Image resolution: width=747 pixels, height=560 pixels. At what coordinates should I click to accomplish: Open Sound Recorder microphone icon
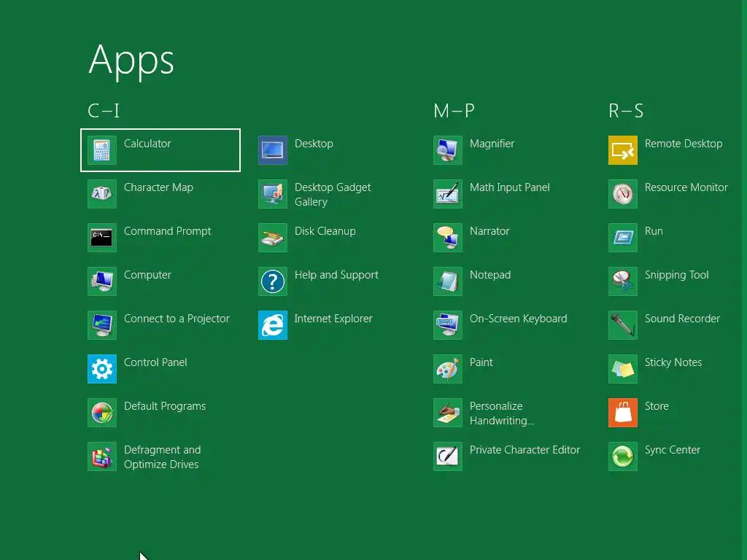coord(623,325)
